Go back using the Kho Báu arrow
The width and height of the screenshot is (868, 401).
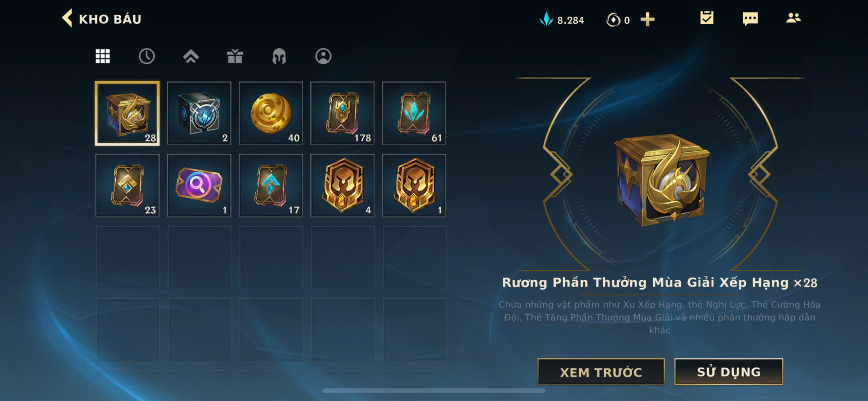click(x=67, y=18)
